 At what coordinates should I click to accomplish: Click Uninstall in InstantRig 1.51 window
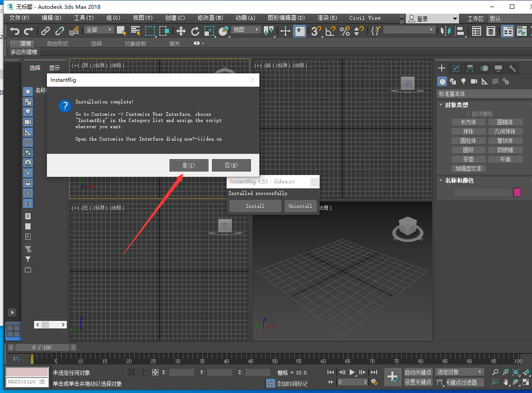click(x=301, y=206)
